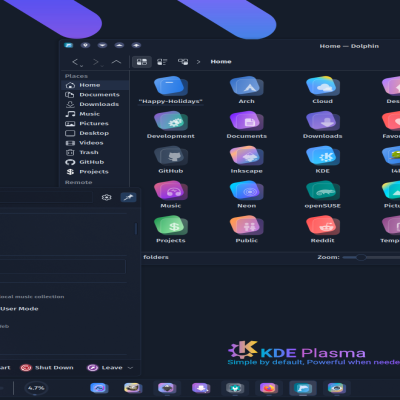The image size is (400, 400).
Task: Select Projects folder in file view
Action: pos(171,225)
